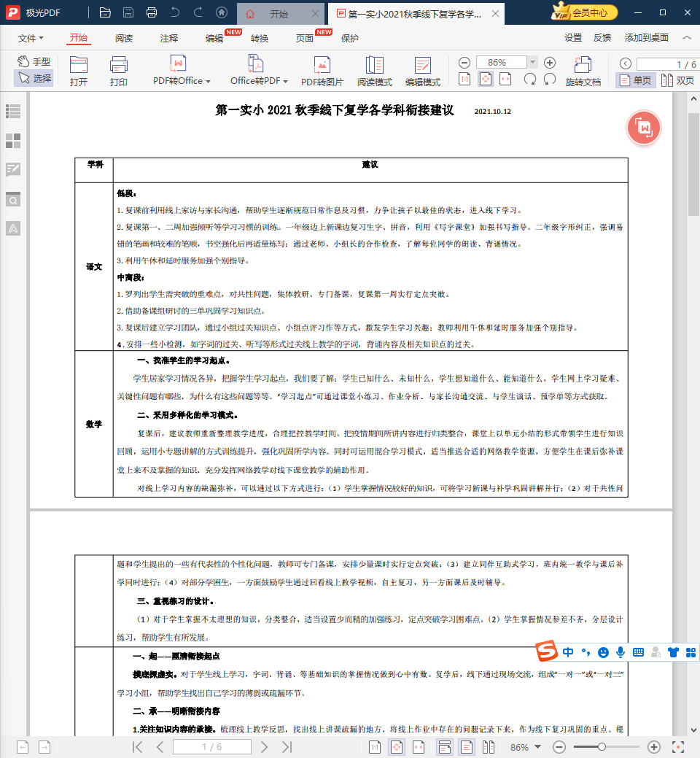Activate the 选择 selection tool
This screenshot has height=758, width=700.
pos(34,78)
